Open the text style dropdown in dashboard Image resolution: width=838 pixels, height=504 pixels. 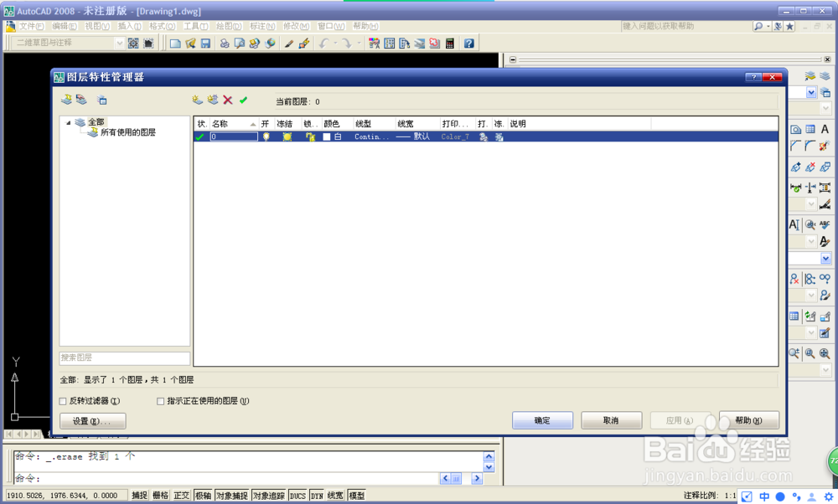tap(811, 241)
